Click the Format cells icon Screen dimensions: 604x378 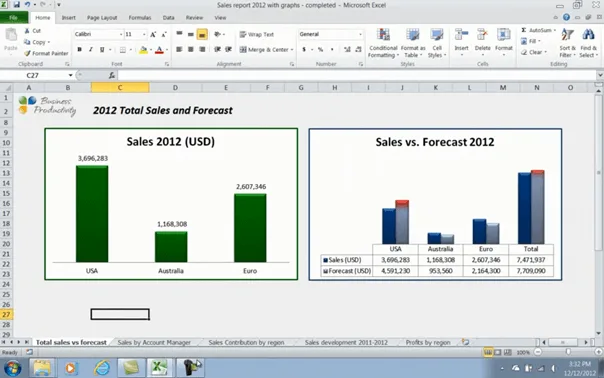point(503,35)
